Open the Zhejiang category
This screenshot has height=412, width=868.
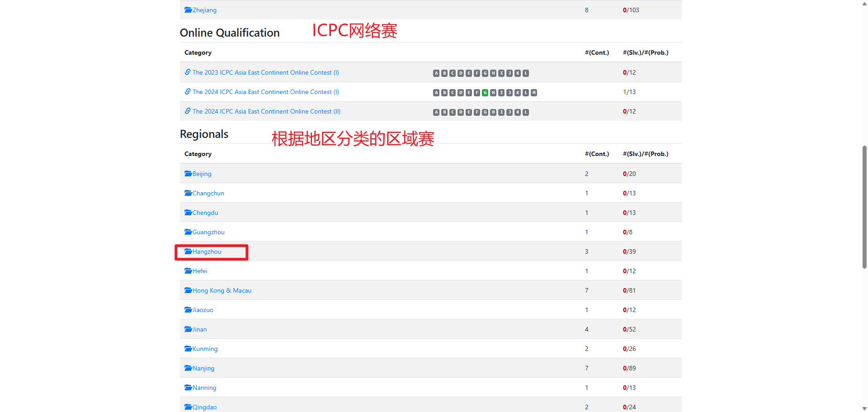tap(204, 10)
